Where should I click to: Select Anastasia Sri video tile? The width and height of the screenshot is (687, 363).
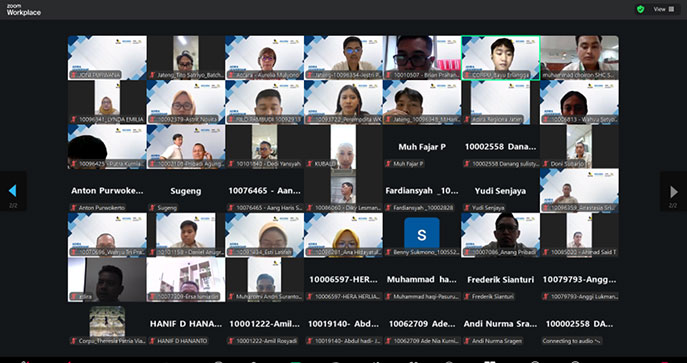(x=579, y=190)
